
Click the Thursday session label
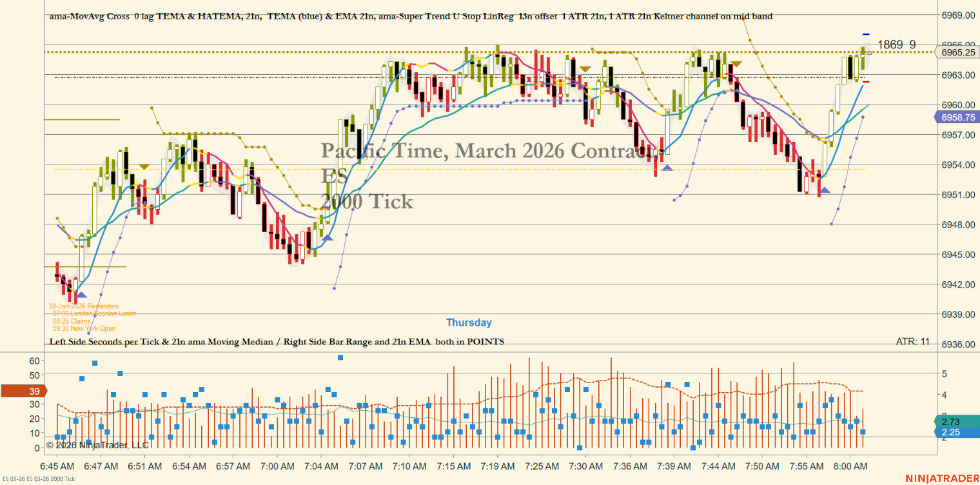coord(469,322)
